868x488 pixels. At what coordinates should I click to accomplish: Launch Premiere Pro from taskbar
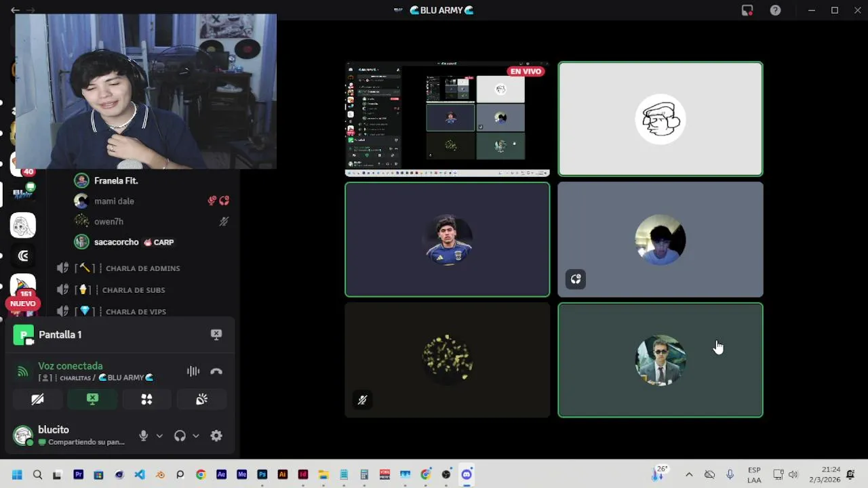(78, 474)
